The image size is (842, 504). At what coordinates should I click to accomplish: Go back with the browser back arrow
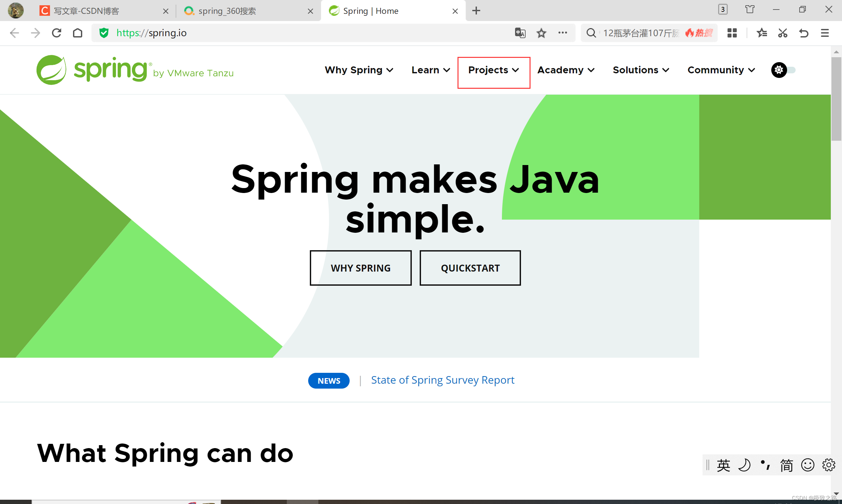click(x=14, y=33)
